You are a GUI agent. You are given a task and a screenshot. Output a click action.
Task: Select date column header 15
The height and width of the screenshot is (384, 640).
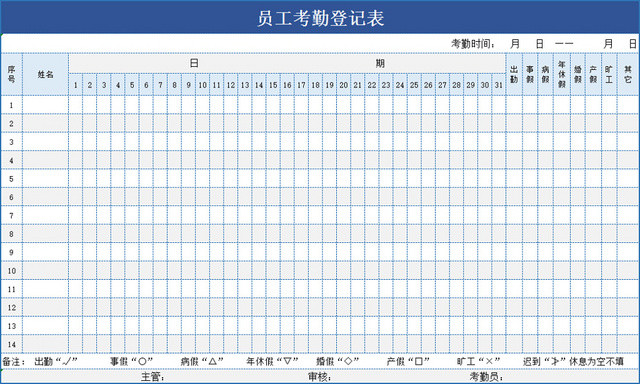[273, 85]
